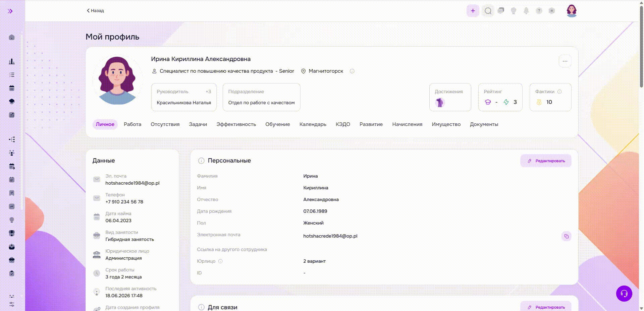This screenshot has height=311, width=644.
Task: View the Начисления tab
Action: pyautogui.click(x=407, y=124)
